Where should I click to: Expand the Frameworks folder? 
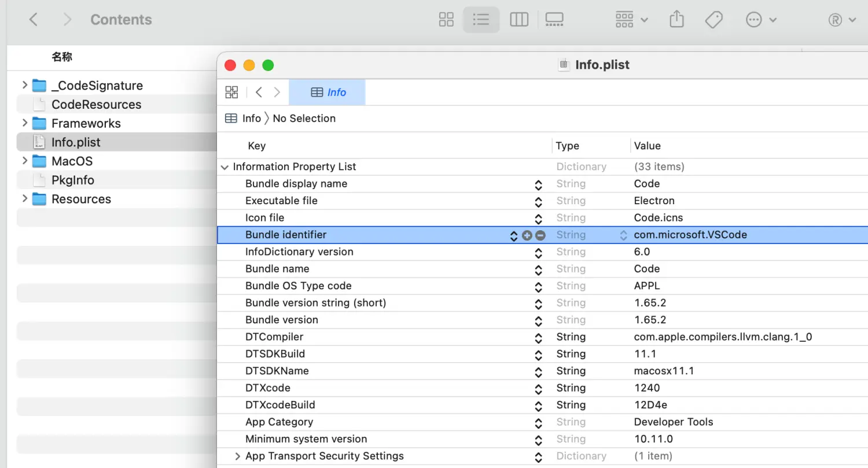click(24, 123)
